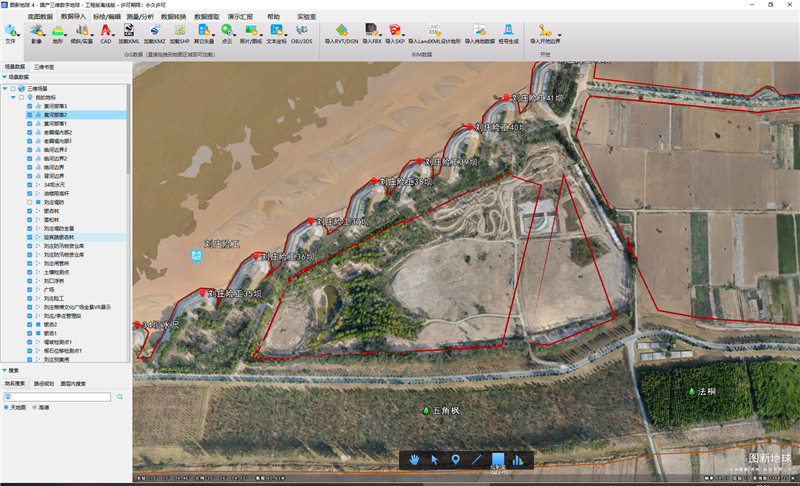
Task: Open the 倾斜/实景 dropdown arrow
Action: coord(92,35)
